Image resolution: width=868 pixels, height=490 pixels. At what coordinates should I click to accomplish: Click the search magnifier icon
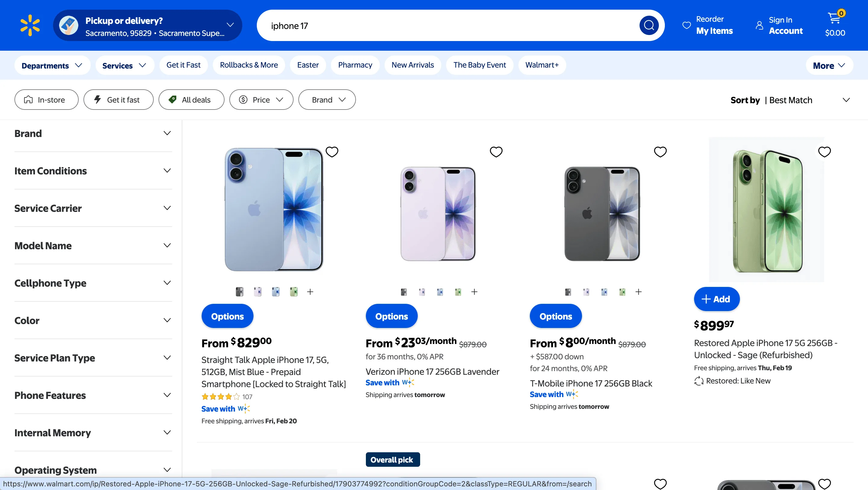point(649,25)
